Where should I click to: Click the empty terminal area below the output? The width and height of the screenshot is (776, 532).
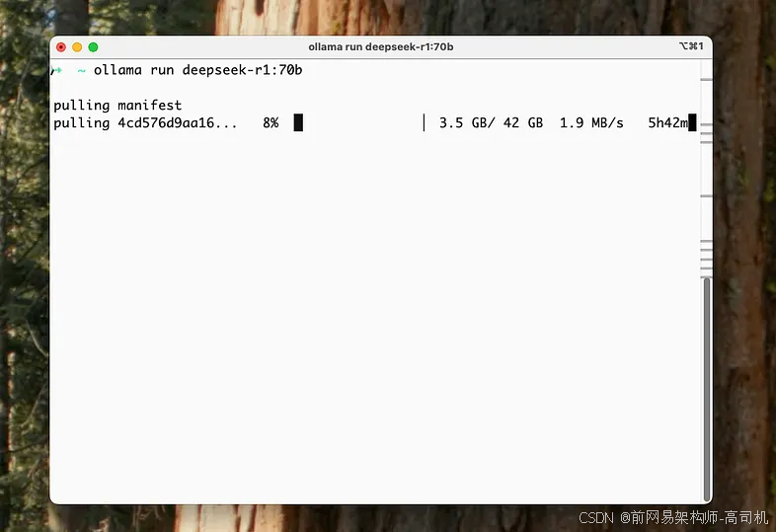pos(376,317)
